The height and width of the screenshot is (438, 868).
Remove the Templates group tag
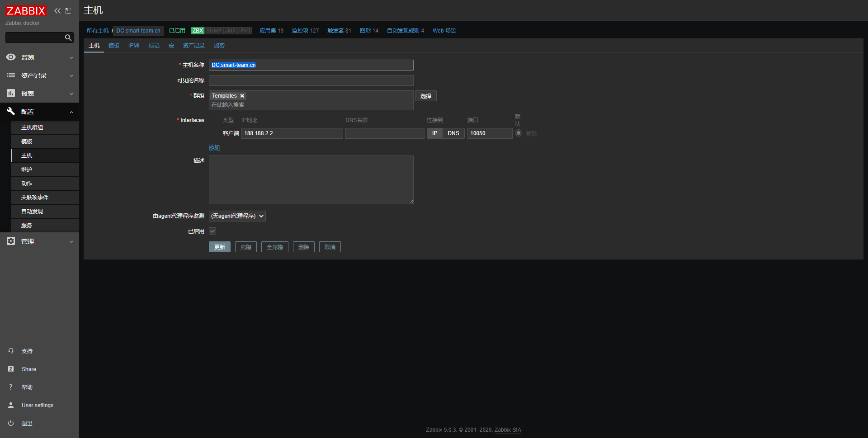[x=242, y=96]
